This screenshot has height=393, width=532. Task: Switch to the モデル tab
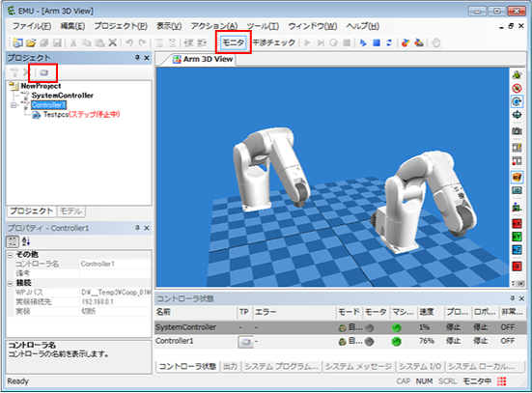click(70, 211)
